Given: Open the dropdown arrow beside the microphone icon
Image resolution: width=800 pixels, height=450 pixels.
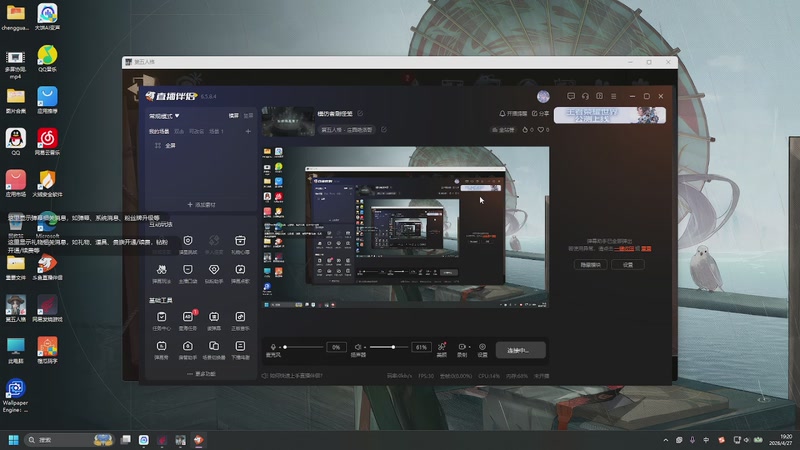Looking at the screenshot, I should coord(280,347).
